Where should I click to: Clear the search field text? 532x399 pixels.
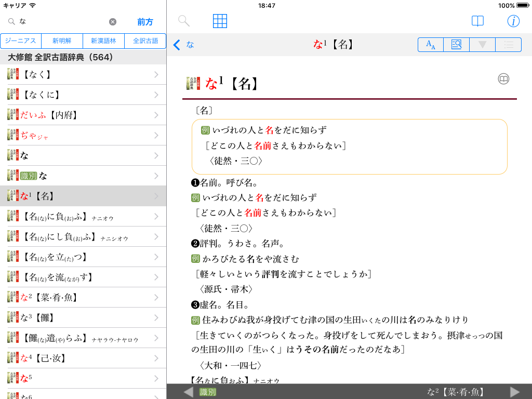point(113,22)
